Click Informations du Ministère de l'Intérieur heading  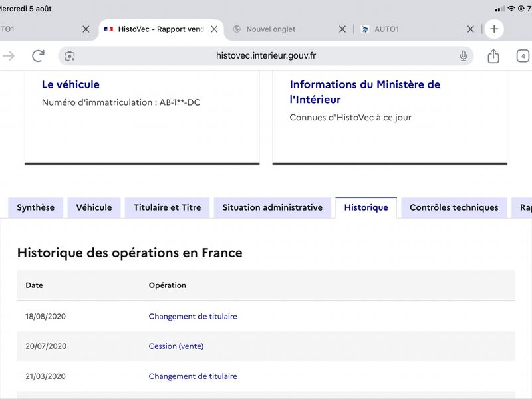point(364,92)
